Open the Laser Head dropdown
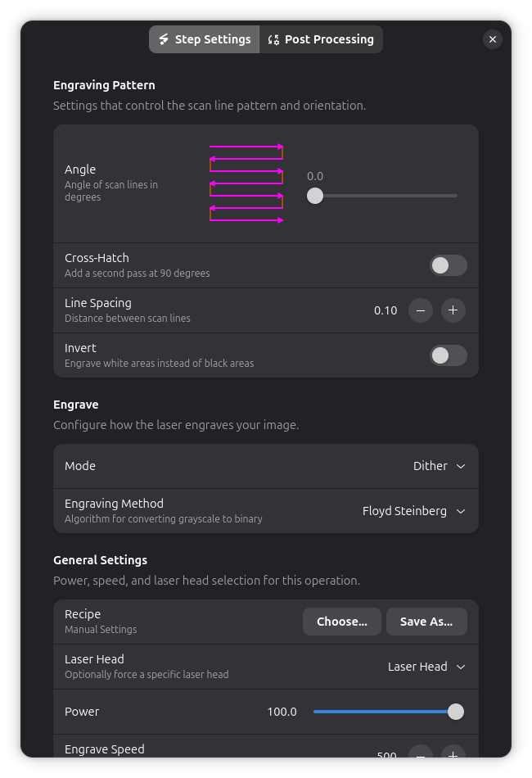The height and width of the screenshot is (778, 532). pyautogui.click(x=426, y=667)
